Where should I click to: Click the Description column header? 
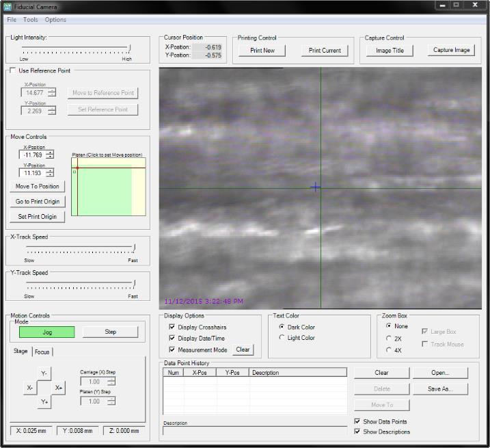298,372
